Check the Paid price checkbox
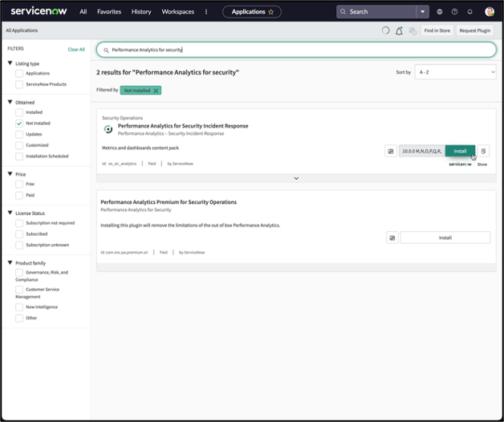This screenshot has width=504, height=422. point(19,195)
